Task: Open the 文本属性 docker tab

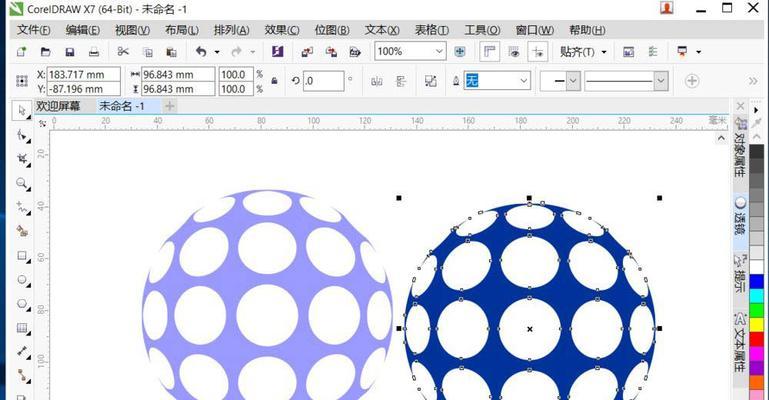Action: pos(740,343)
